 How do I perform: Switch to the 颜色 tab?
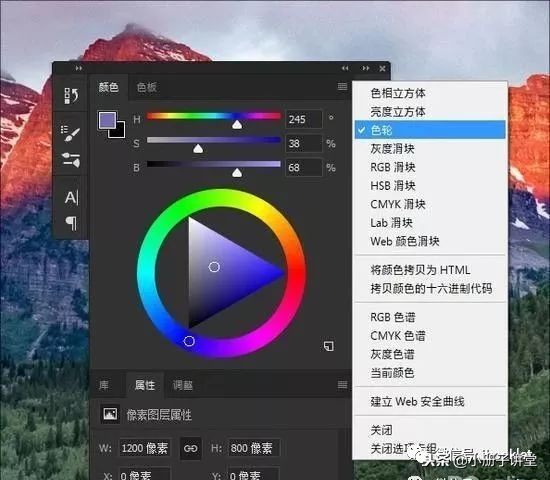coord(108,87)
